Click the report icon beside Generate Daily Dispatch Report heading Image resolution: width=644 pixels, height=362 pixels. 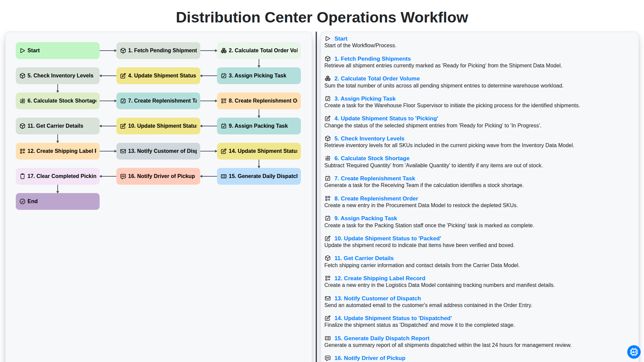pyautogui.click(x=328, y=338)
